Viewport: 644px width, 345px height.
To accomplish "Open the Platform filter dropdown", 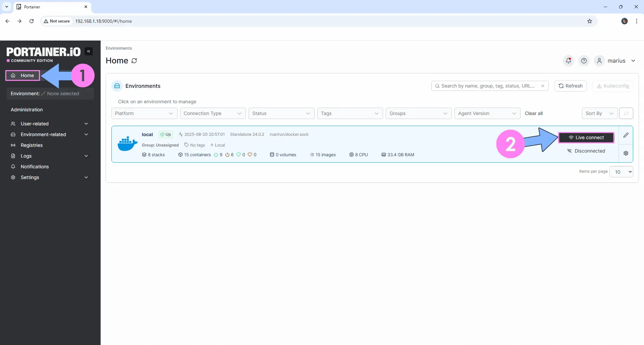I will [144, 113].
